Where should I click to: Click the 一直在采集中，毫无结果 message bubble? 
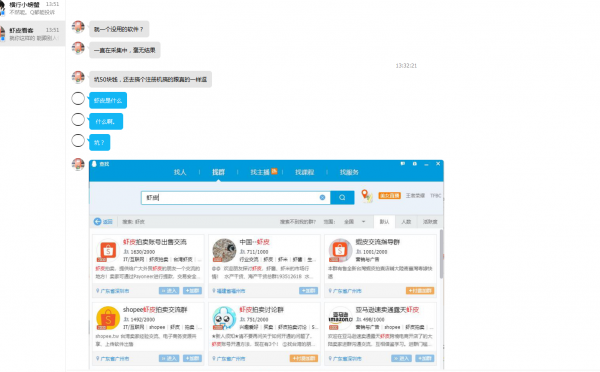[125, 50]
